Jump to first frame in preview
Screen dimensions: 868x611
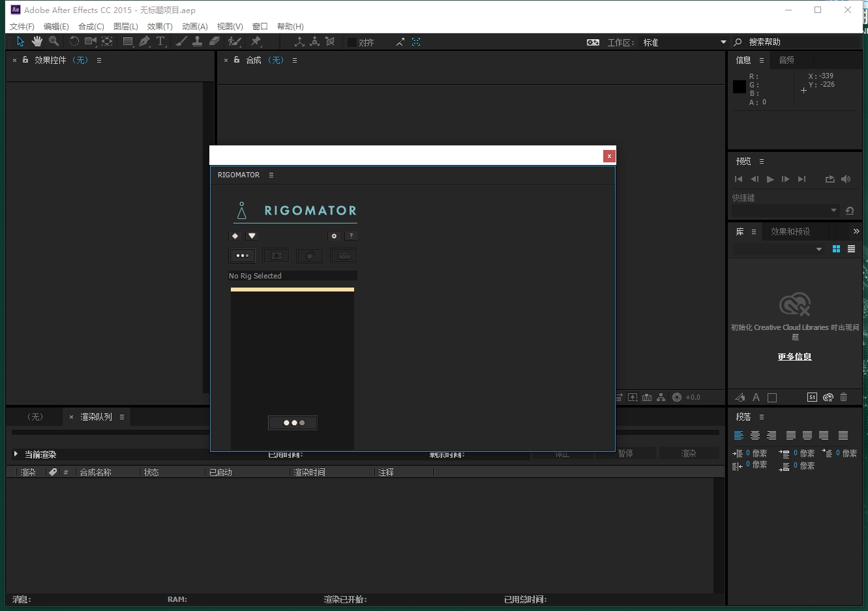point(738,179)
